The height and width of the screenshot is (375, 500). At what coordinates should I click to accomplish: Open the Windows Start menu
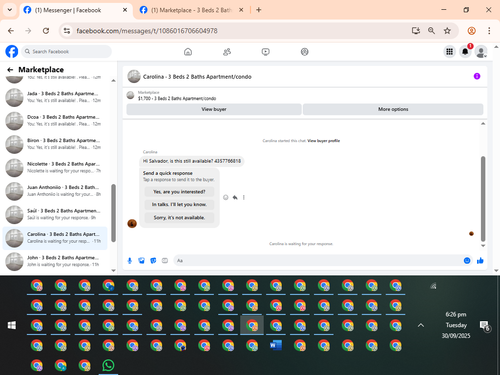pos(12,325)
